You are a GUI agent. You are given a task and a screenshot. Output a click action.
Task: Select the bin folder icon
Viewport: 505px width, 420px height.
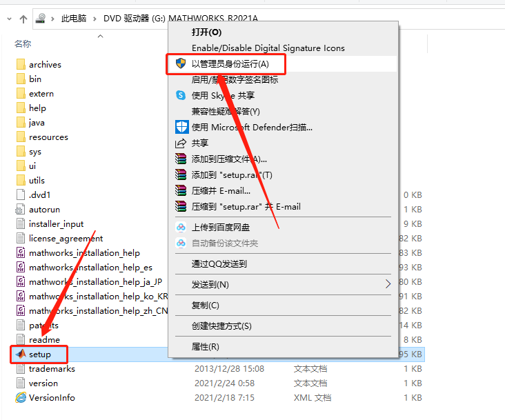pos(21,79)
